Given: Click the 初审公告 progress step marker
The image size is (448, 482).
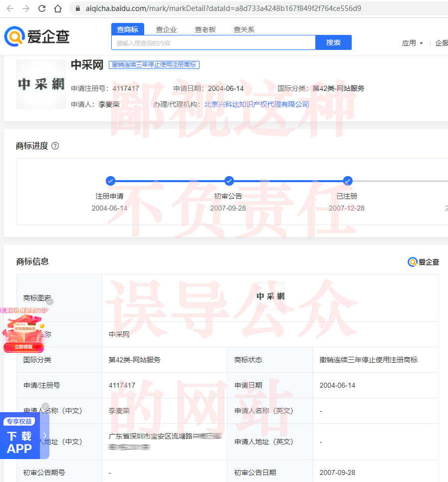Looking at the screenshot, I should [229, 181].
